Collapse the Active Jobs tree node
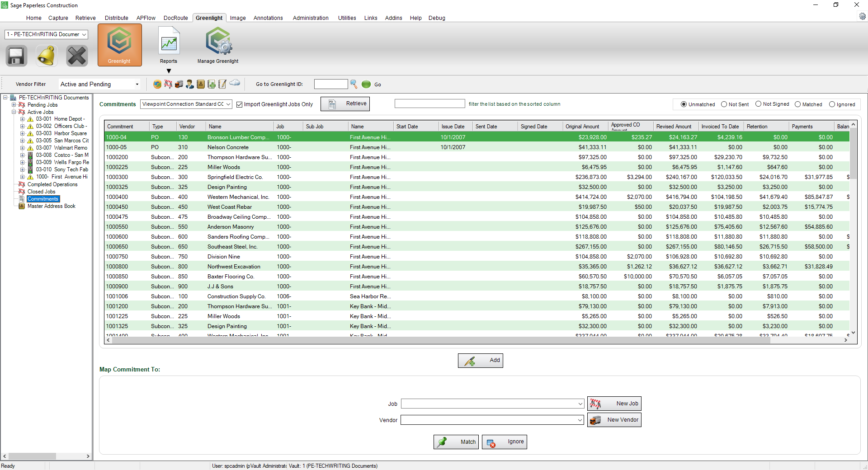 14,112
